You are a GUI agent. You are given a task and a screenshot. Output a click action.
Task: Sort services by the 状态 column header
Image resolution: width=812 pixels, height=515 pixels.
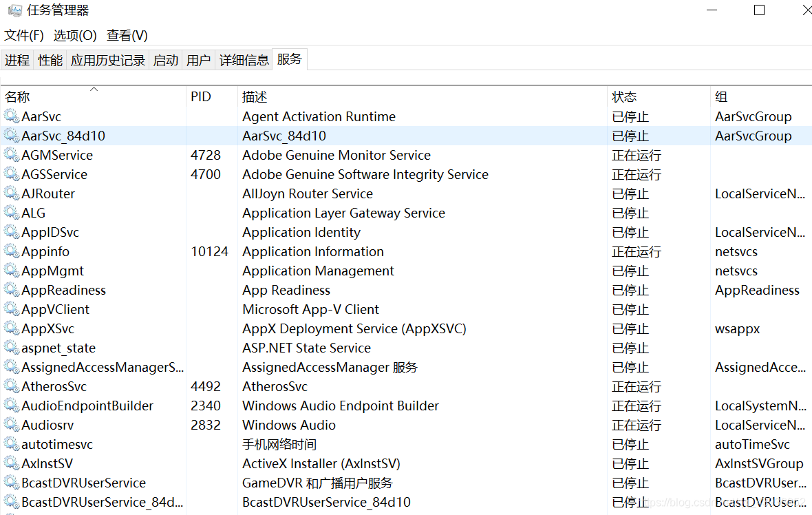pos(659,96)
